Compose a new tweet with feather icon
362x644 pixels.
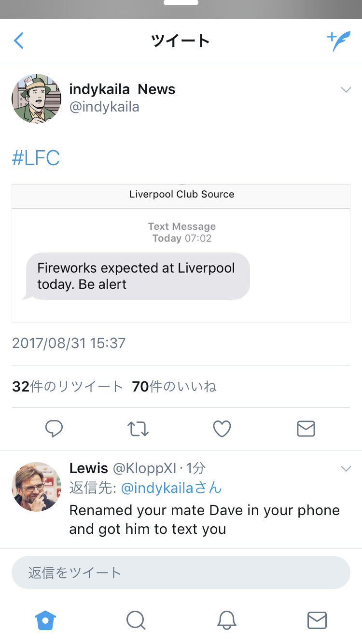(338, 41)
